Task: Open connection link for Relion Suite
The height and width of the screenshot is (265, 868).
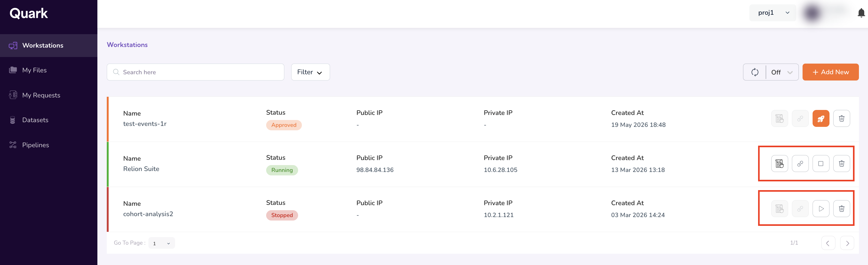Action: [800, 164]
